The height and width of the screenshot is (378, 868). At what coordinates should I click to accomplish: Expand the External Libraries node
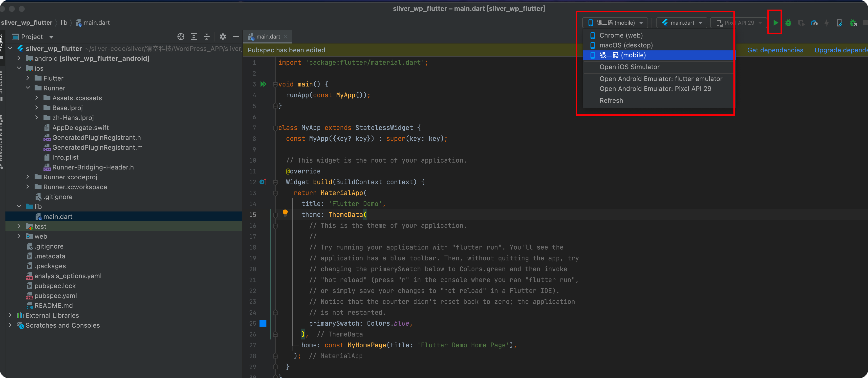(10, 315)
